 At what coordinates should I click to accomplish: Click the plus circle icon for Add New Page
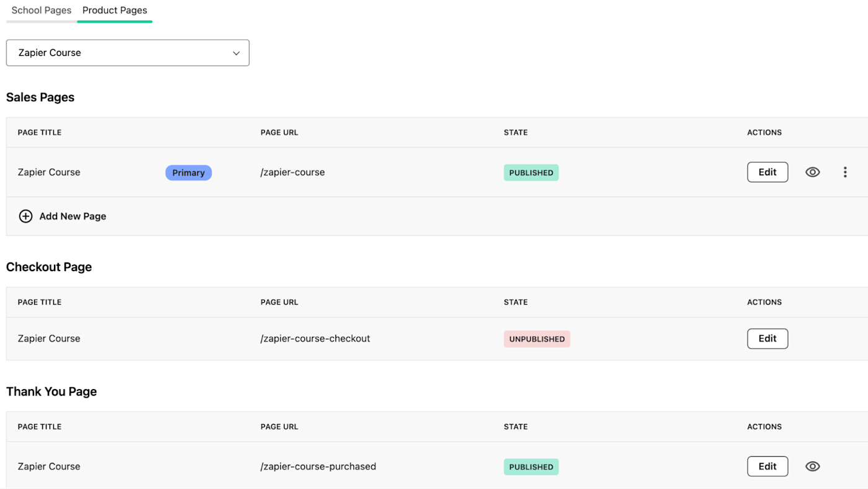point(25,216)
